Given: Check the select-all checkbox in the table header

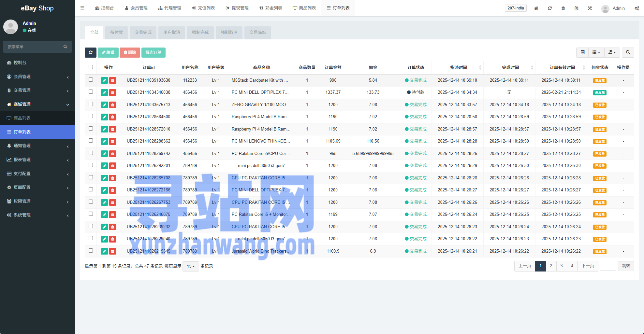Looking at the screenshot, I should [91, 67].
